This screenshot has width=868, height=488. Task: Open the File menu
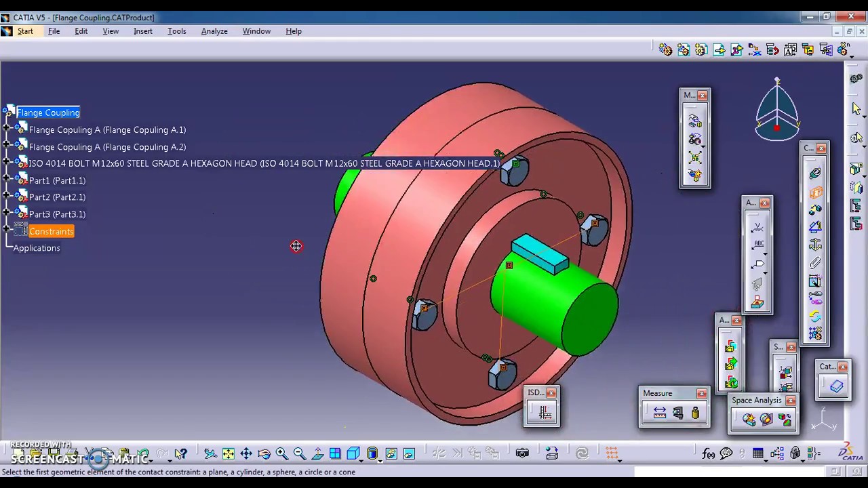click(x=54, y=31)
